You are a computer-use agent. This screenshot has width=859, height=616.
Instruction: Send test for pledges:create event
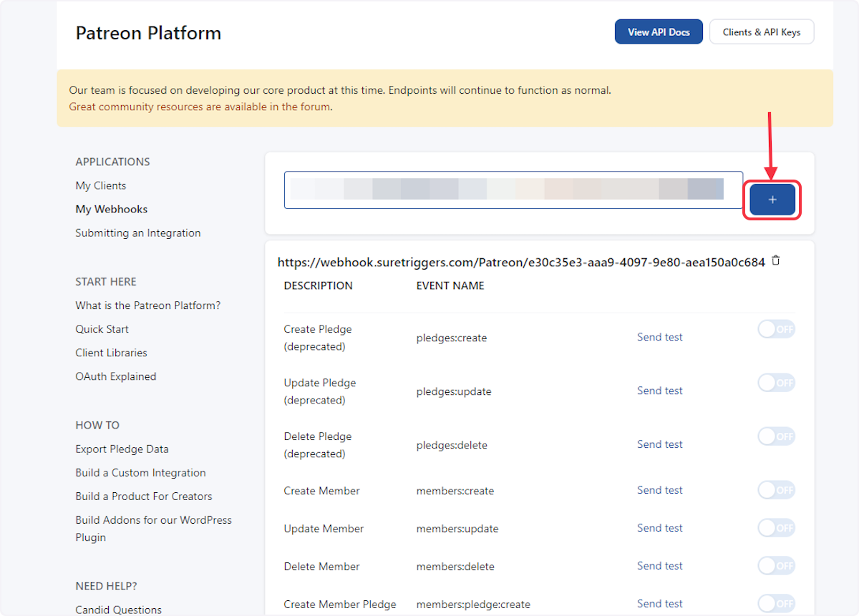tap(659, 337)
